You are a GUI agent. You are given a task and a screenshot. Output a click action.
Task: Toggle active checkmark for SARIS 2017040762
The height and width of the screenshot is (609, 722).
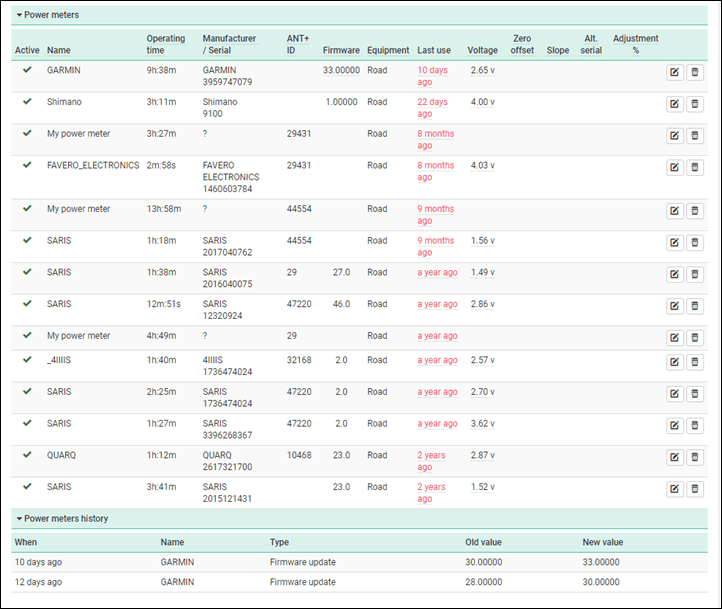coord(27,240)
